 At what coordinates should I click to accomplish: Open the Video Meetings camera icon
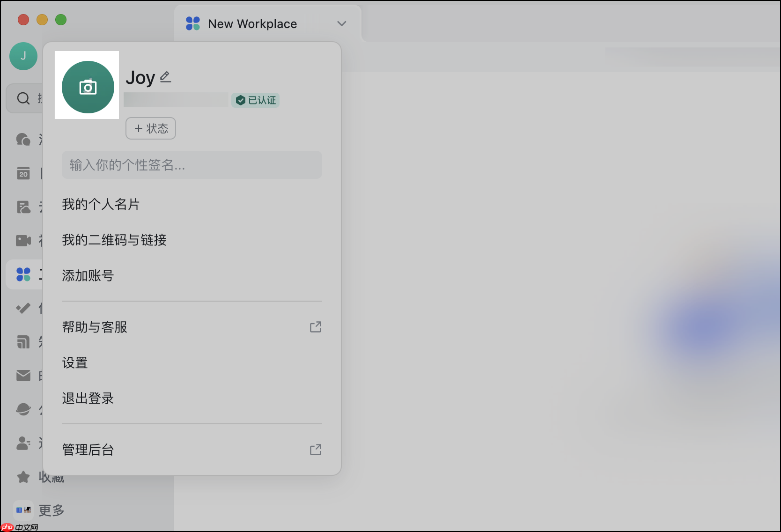coord(23,240)
